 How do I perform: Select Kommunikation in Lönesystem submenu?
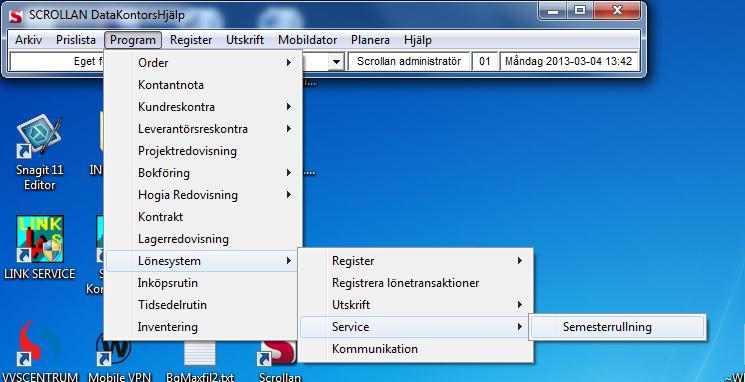(x=415, y=349)
